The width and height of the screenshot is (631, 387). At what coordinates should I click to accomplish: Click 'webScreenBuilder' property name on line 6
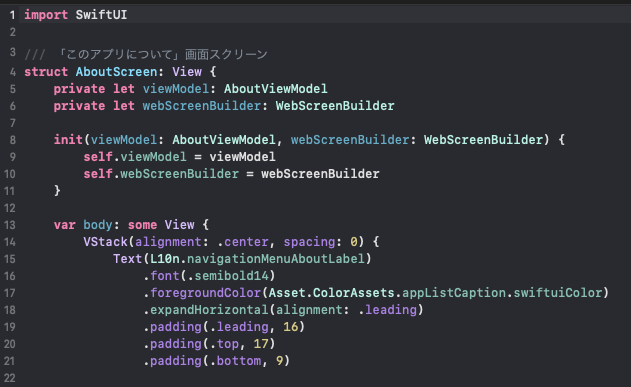202,106
